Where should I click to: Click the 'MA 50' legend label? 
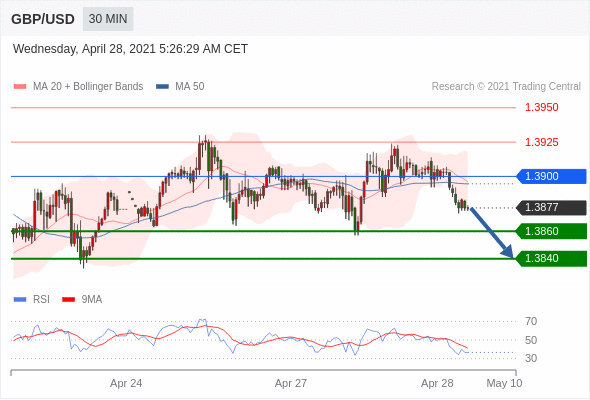[190, 87]
